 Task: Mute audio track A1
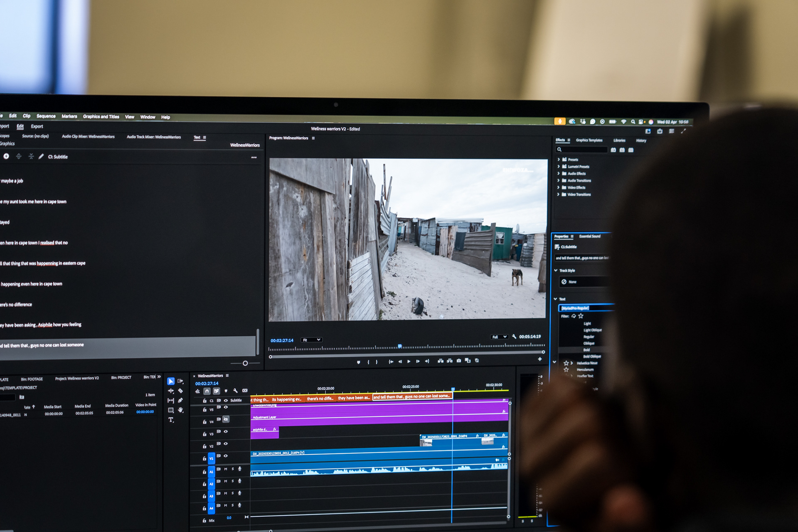point(226,469)
